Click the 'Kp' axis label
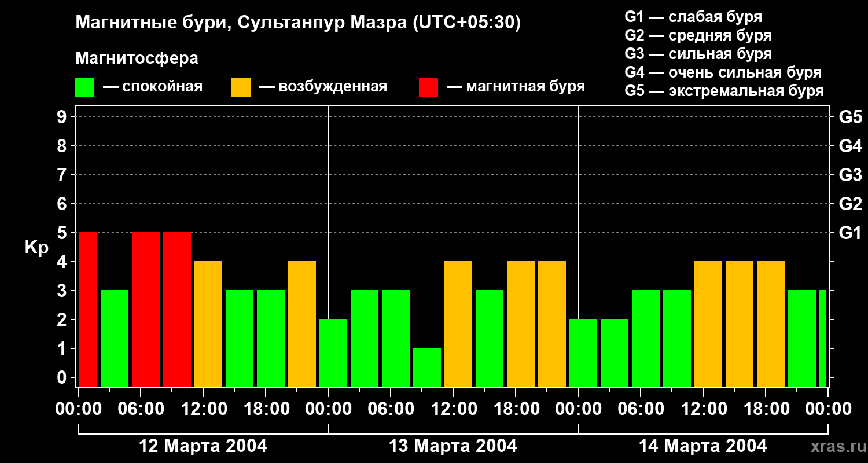This screenshot has height=463, width=868. pyautogui.click(x=36, y=248)
